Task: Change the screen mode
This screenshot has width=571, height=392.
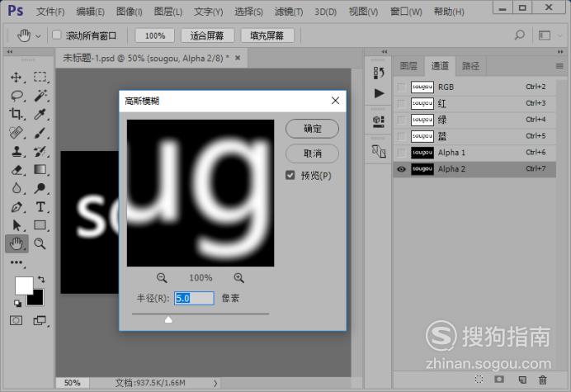Action: pyautogui.click(x=40, y=320)
